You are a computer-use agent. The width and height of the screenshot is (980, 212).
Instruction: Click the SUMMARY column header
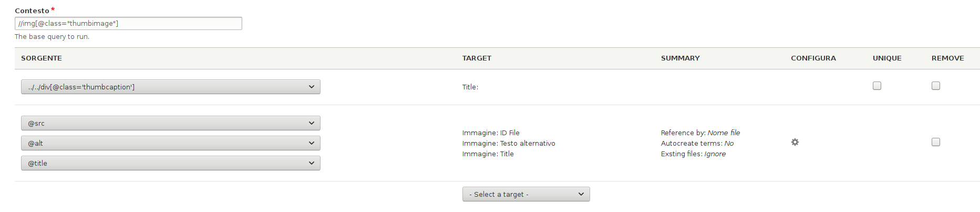tap(680, 58)
